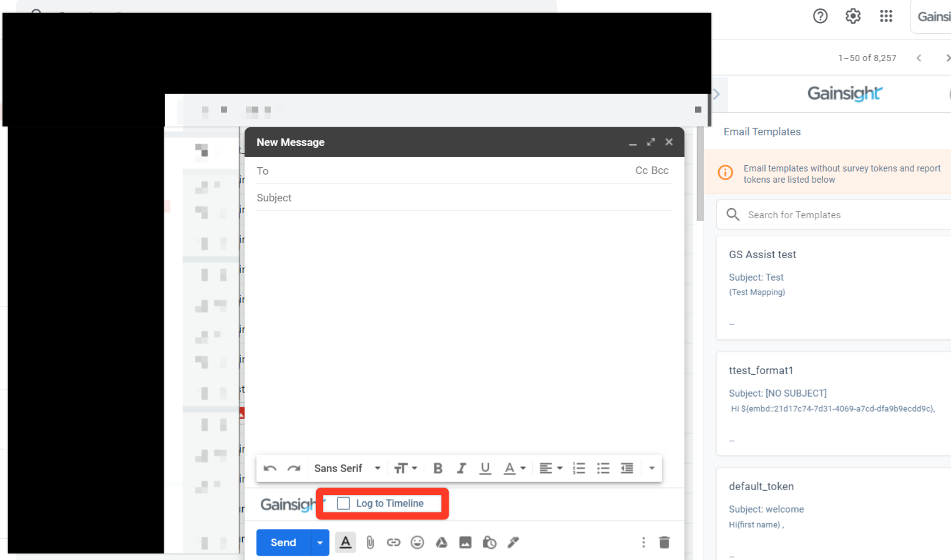Viewport: 951px width, 560px height.
Task: Insert a photo icon
Action: [466, 543]
